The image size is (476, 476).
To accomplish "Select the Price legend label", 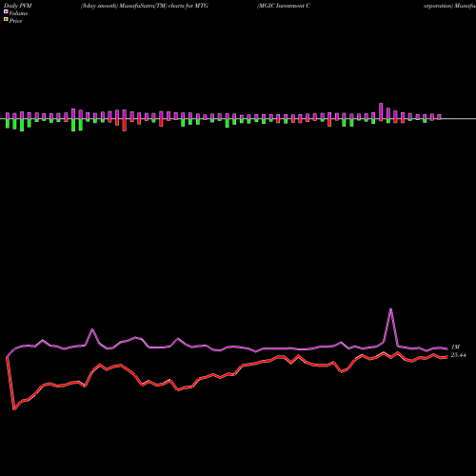I will click(15, 21).
